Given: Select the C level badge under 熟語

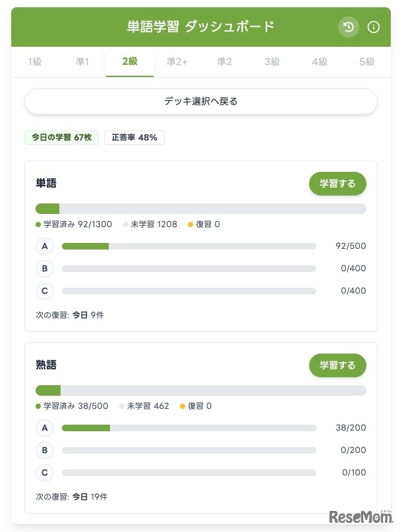Looking at the screenshot, I should coord(45,472).
